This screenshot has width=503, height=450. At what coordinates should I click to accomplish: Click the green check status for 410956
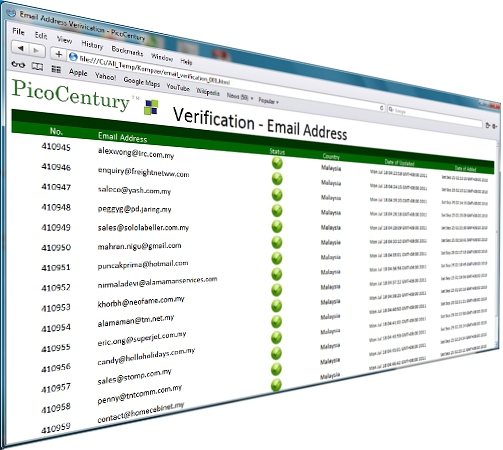click(276, 338)
